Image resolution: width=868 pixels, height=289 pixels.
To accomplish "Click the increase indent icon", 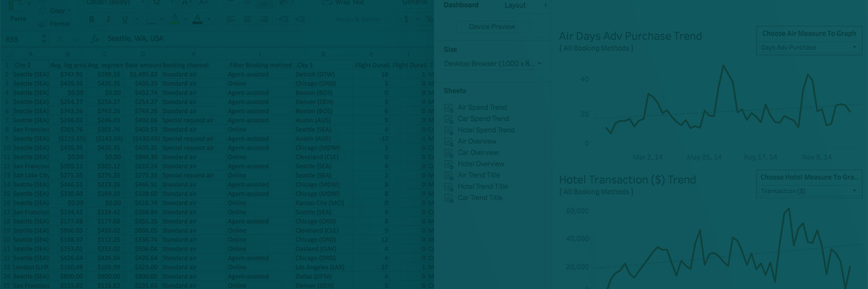I will click(300, 20).
